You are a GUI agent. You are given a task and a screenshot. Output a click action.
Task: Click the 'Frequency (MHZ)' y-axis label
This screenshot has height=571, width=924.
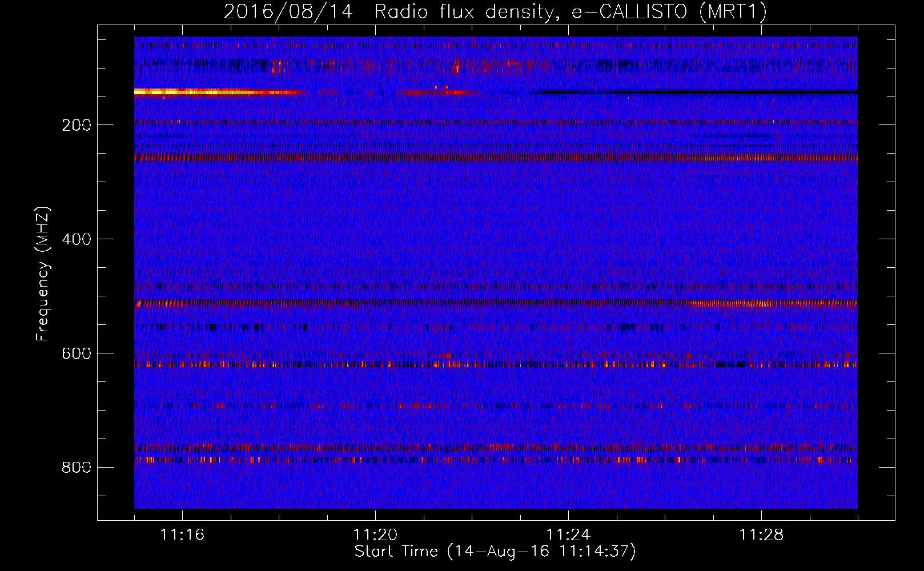click(43, 274)
